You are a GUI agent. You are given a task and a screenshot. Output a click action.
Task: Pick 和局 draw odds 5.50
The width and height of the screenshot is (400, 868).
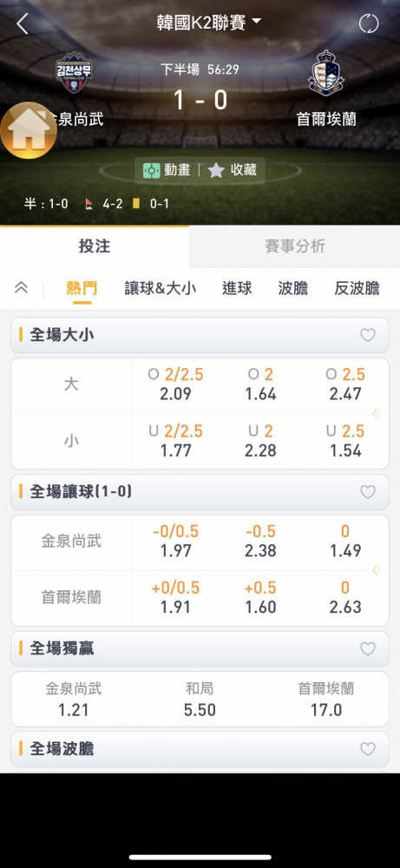pyautogui.click(x=200, y=699)
